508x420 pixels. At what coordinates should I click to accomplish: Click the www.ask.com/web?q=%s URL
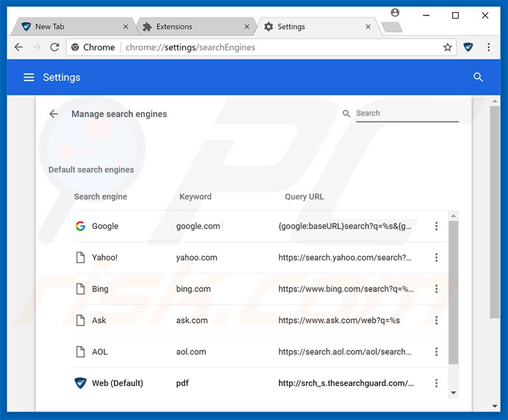(x=339, y=320)
